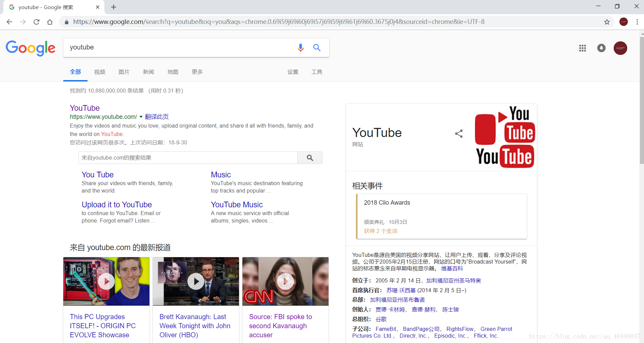Play the PC Upgrades video thumbnail

coord(106,281)
